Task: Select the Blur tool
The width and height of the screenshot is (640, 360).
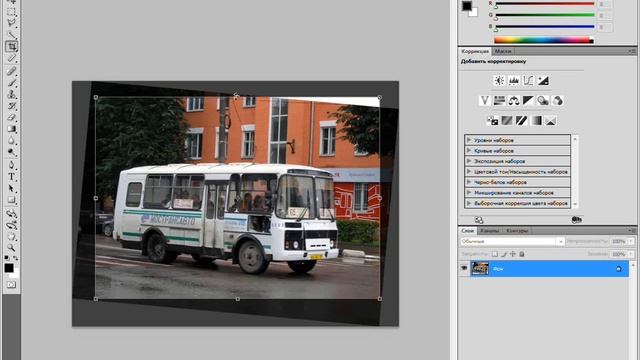Action: tap(11, 141)
